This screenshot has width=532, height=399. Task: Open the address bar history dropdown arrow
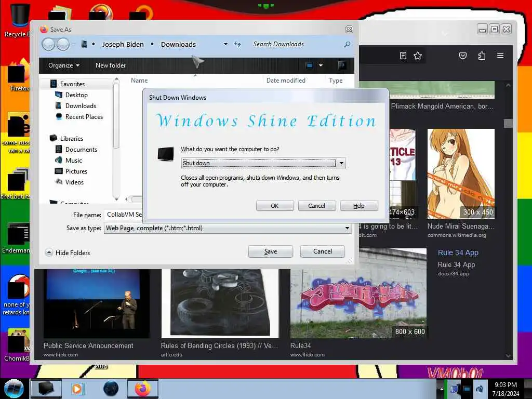click(225, 45)
